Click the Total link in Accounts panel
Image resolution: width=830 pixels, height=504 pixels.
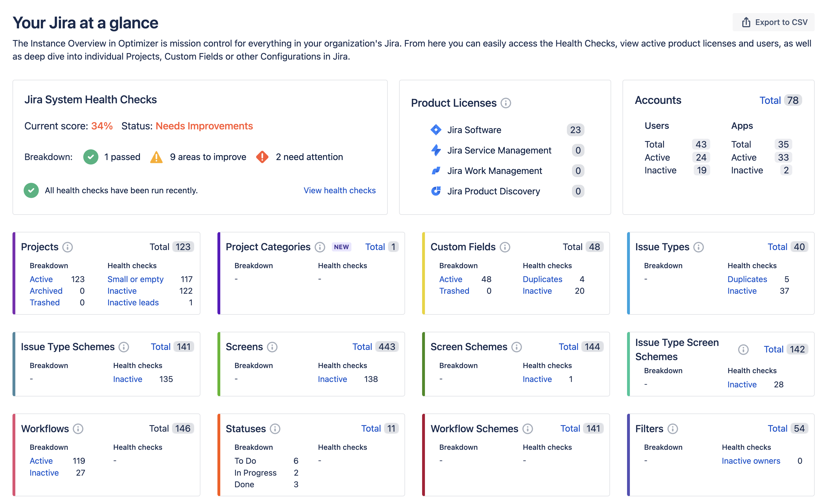coord(770,100)
